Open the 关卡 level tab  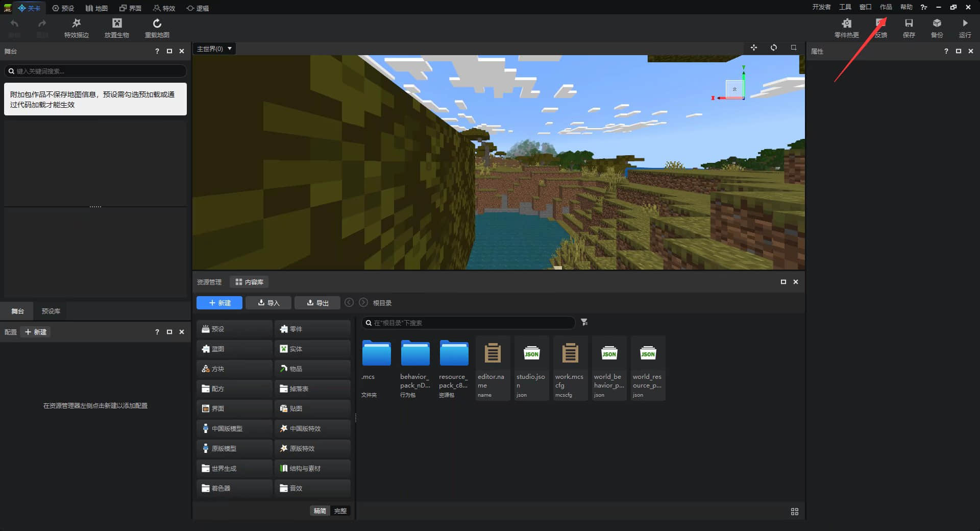click(x=29, y=8)
